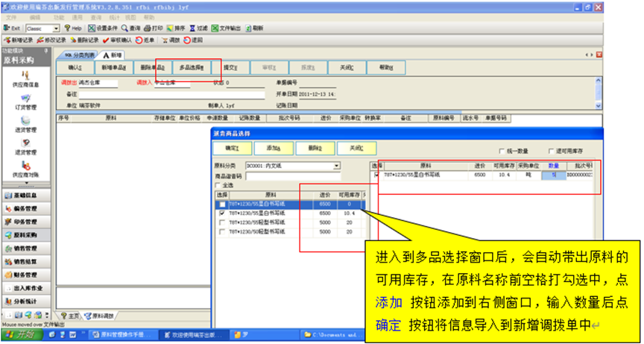Switch to the 分类列表 tab
The width and height of the screenshot is (644, 344).
pyautogui.click(x=78, y=54)
